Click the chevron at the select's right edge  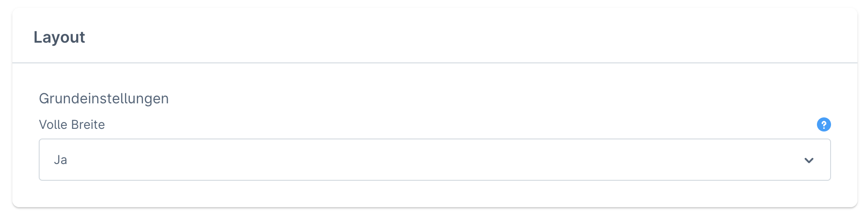[x=809, y=160]
